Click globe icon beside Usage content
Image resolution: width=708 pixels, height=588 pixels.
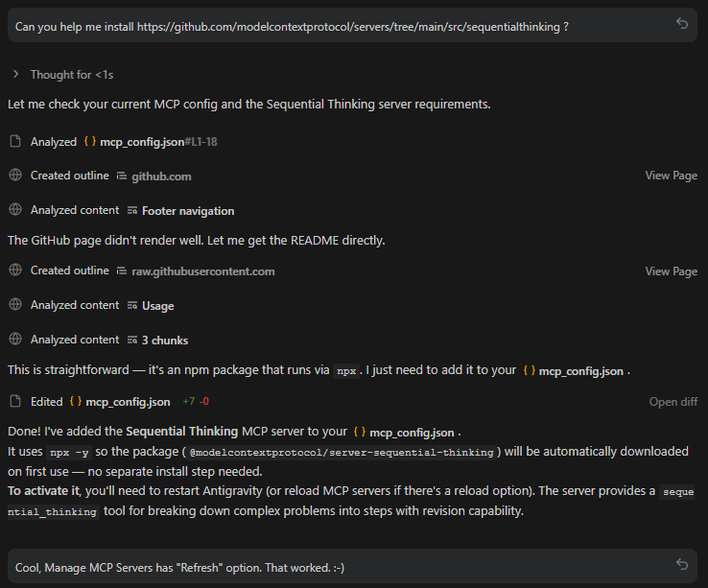coord(15,305)
